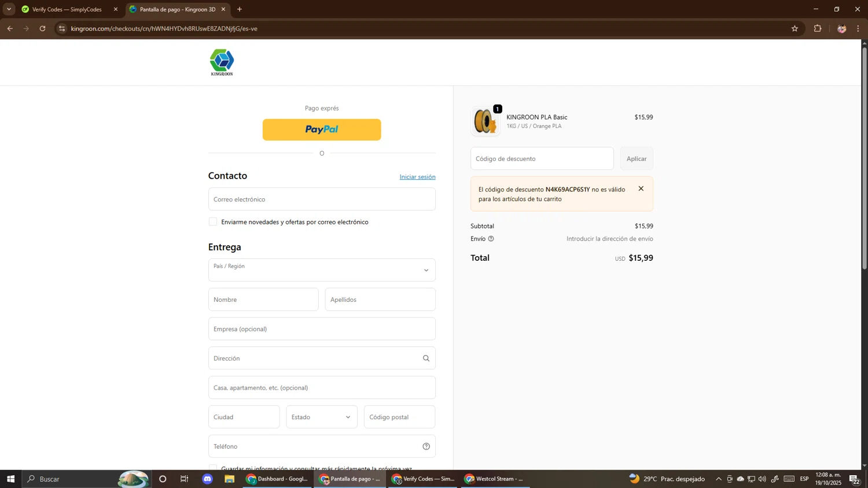Select the Pantalla de pago browser tab
The width and height of the screenshot is (868, 488).
click(177, 9)
